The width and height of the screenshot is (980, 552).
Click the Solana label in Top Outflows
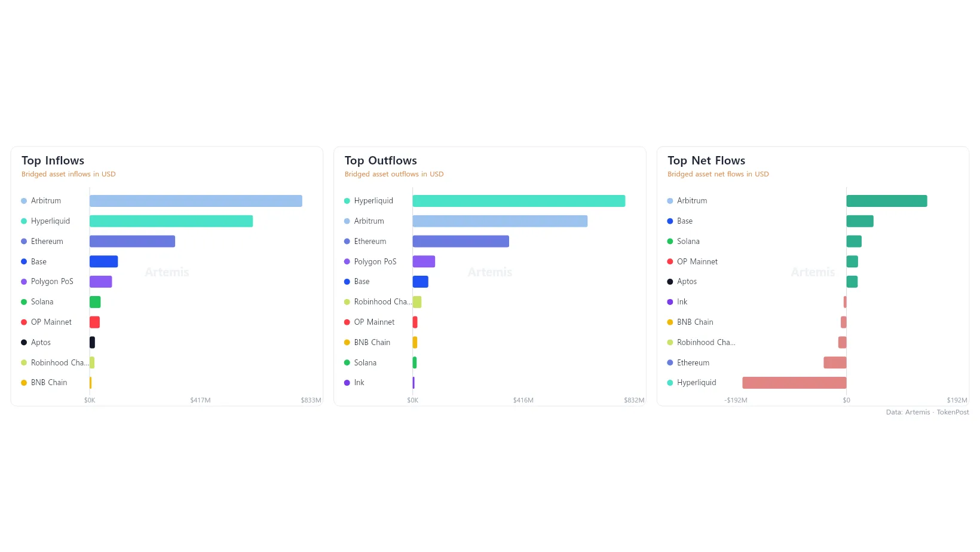click(x=365, y=362)
